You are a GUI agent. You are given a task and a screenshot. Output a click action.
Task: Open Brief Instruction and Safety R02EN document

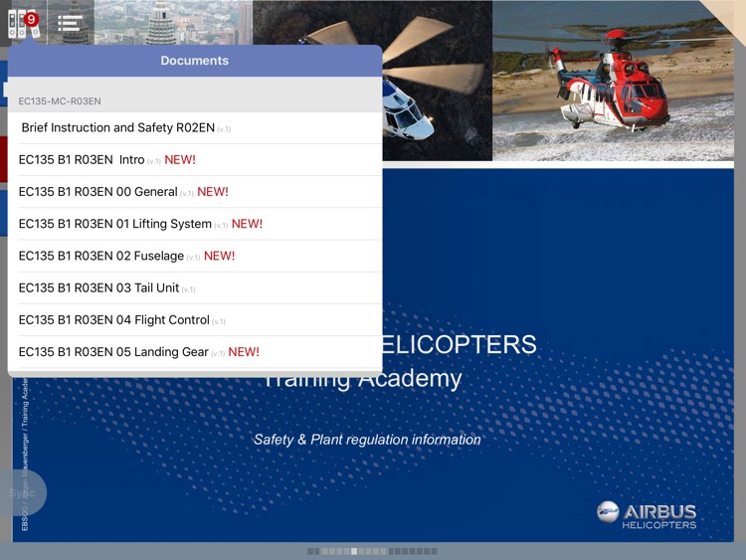click(x=195, y=128)
